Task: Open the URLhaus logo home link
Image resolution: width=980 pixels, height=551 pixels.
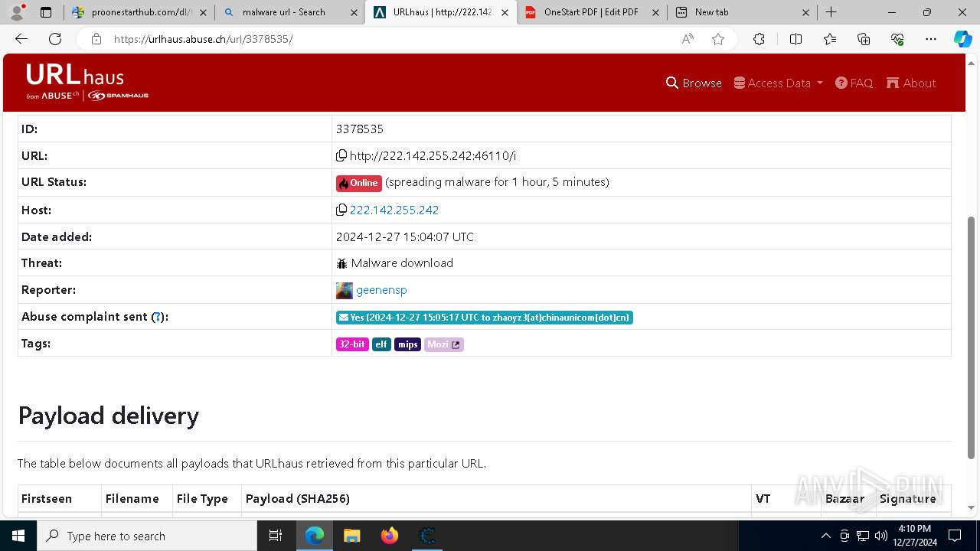Action: pos(87,83)
